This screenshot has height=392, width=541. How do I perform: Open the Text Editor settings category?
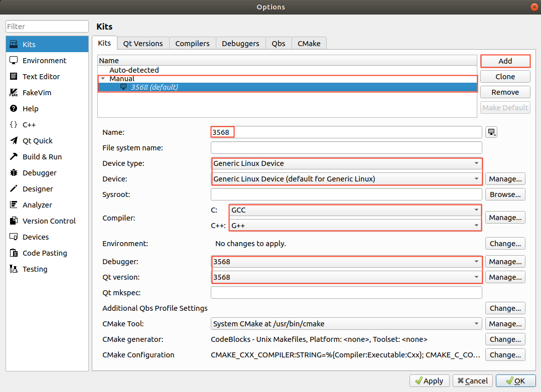(x=41, y=77)
